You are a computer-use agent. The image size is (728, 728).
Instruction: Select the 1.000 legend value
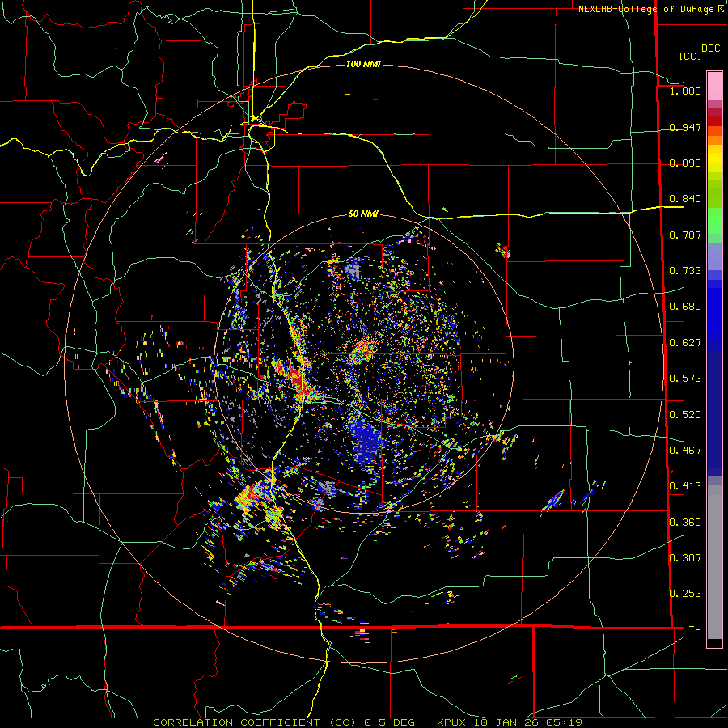pyautogui.click(x=685, y=91)
